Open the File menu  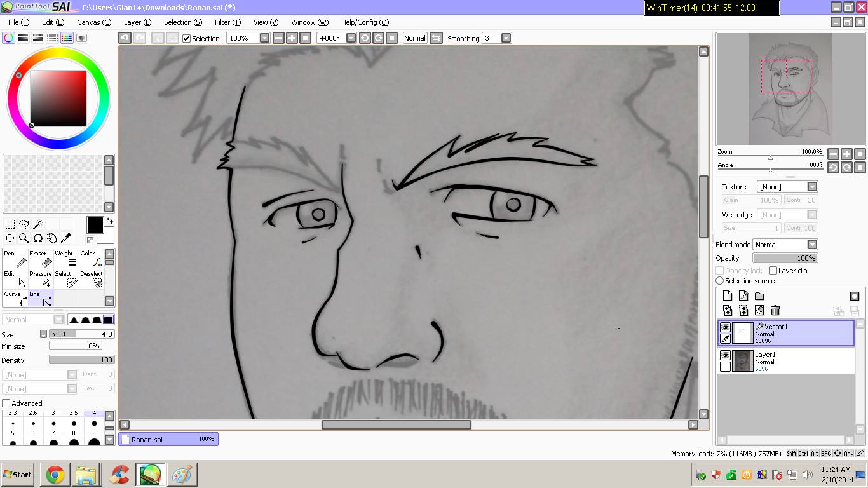19,22
